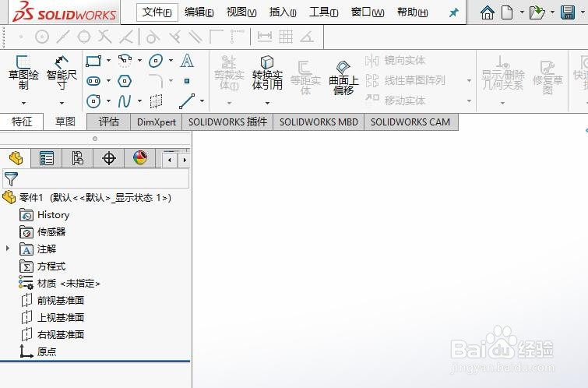Select the sketch text tool (letter A)
The image size is (588, 388).
187,61
